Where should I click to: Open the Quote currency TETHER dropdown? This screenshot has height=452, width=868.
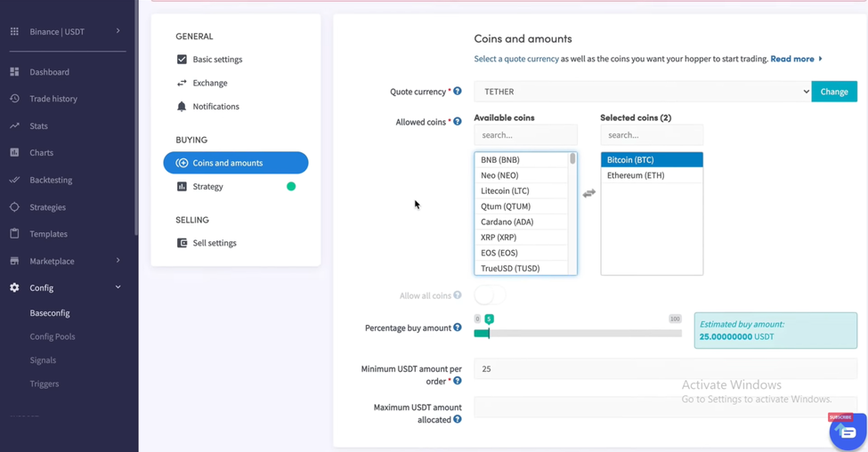(643, 92)
